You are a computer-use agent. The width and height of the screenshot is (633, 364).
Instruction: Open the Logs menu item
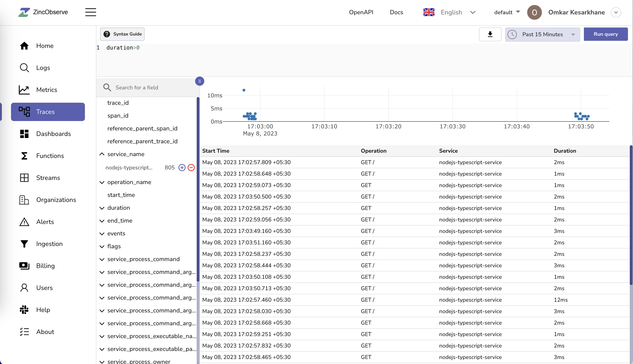coord(43,68)
